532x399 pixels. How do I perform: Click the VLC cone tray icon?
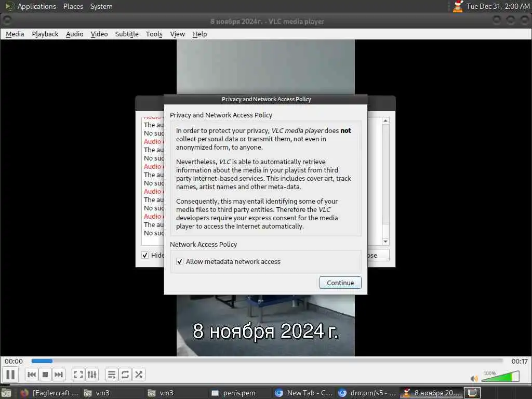(x=458, y=6)
